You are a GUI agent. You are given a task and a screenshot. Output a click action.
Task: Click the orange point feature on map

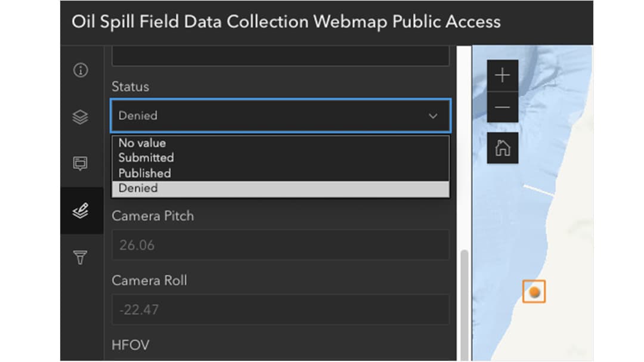tap(534, 292)
